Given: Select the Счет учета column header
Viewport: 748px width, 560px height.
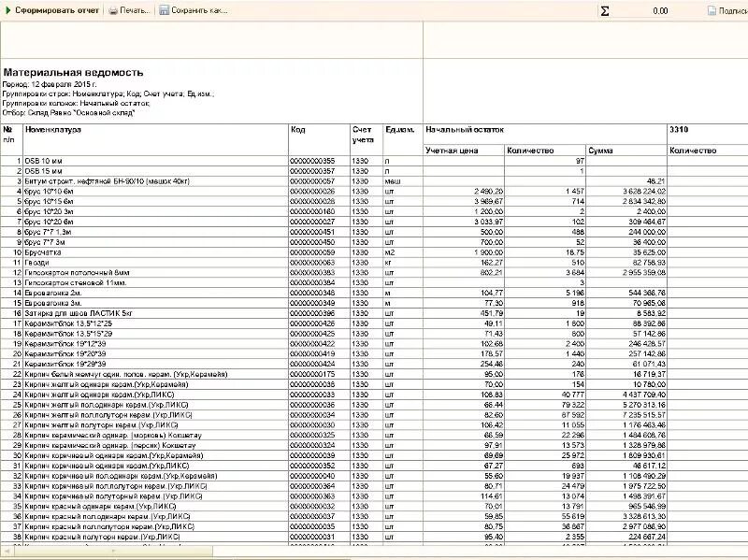Looking at the screenshot, I should pyautogui.click(x=366, y=139).
